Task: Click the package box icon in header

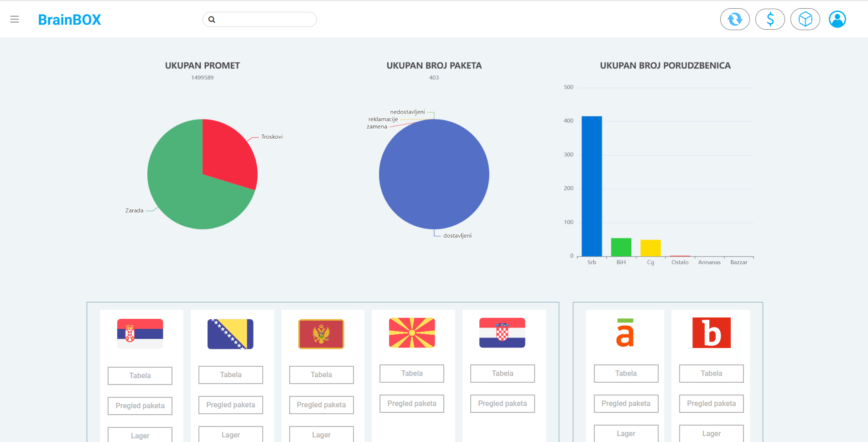Action: tap(805, 19)
